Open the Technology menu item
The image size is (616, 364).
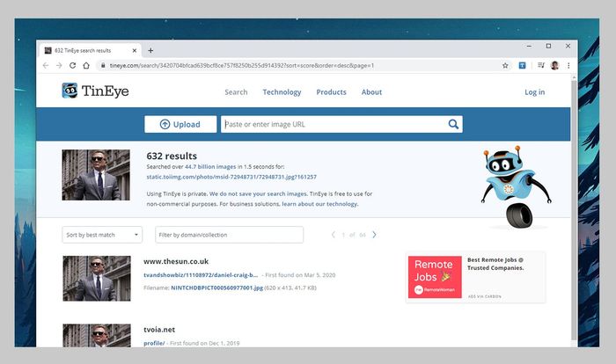pos(282,92)
